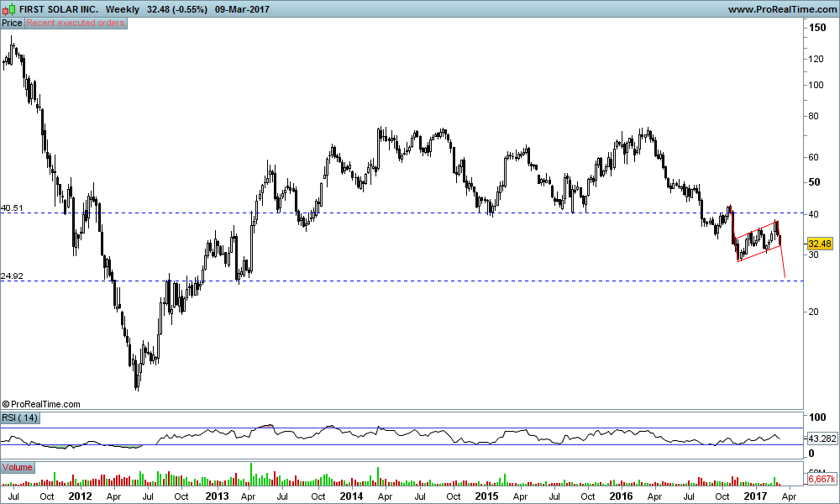840x504 pixels.
Task: Click the ProRealTime.com copyright text in chart
Action: 41,404
